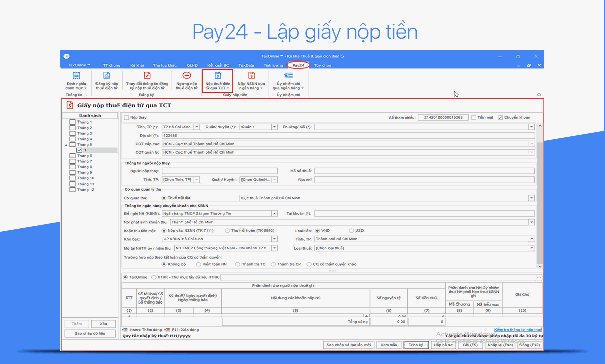Collapse the Tháng 5 tree node
This screenshot has width=605, height=364.
click(x=66, y=144)
